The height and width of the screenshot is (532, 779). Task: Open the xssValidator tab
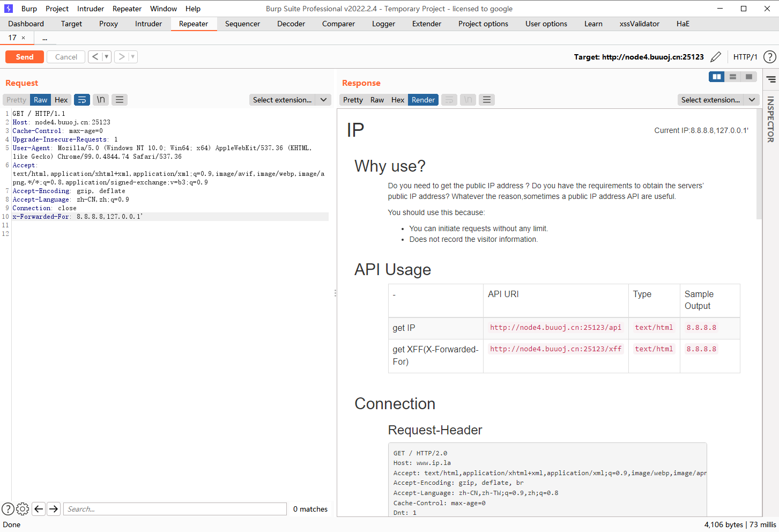point(640,24)
